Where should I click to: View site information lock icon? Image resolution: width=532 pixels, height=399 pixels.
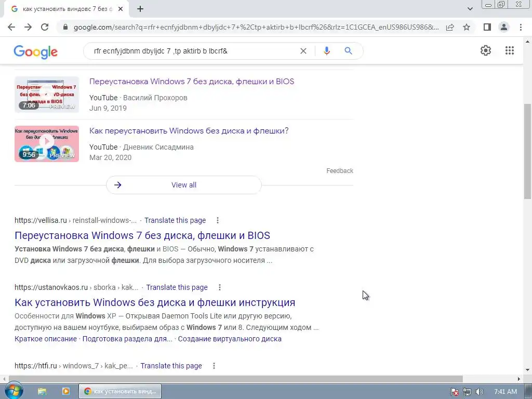[x=65, y=27]
